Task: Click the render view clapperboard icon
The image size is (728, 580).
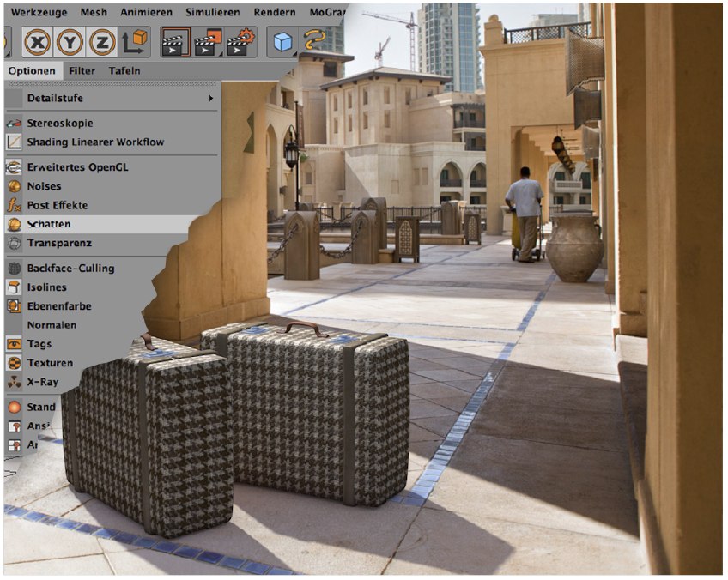Action: [175, 42]
